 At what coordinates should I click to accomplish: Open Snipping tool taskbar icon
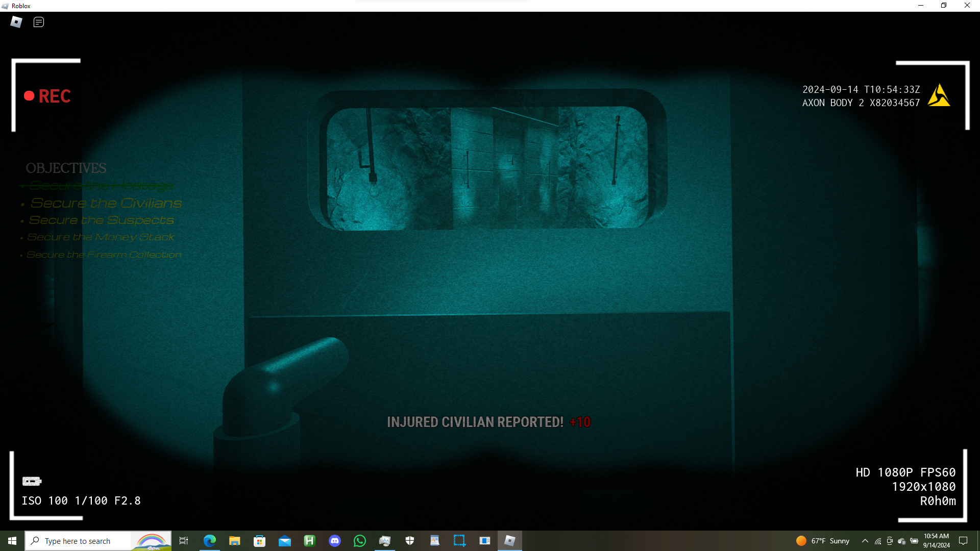459,541
